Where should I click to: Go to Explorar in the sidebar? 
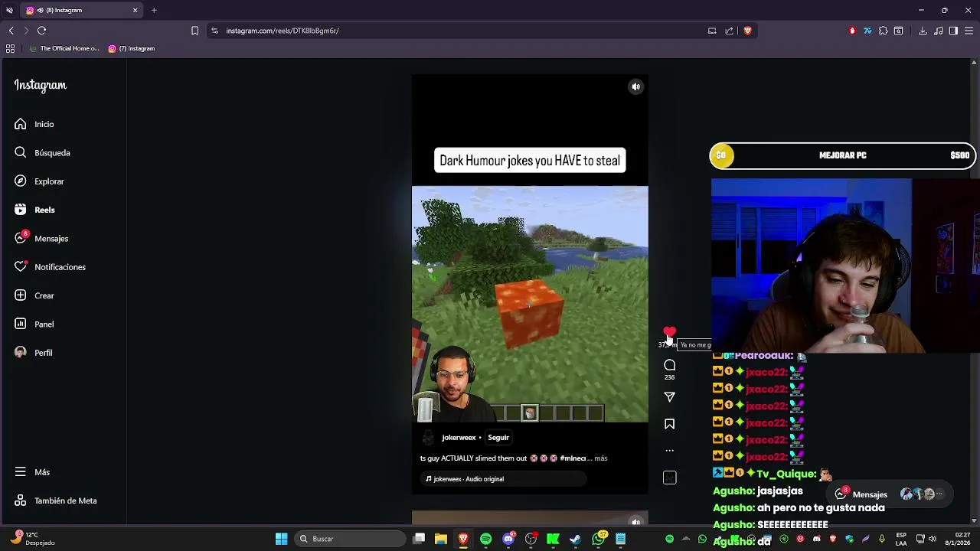(x=39, y=181)
